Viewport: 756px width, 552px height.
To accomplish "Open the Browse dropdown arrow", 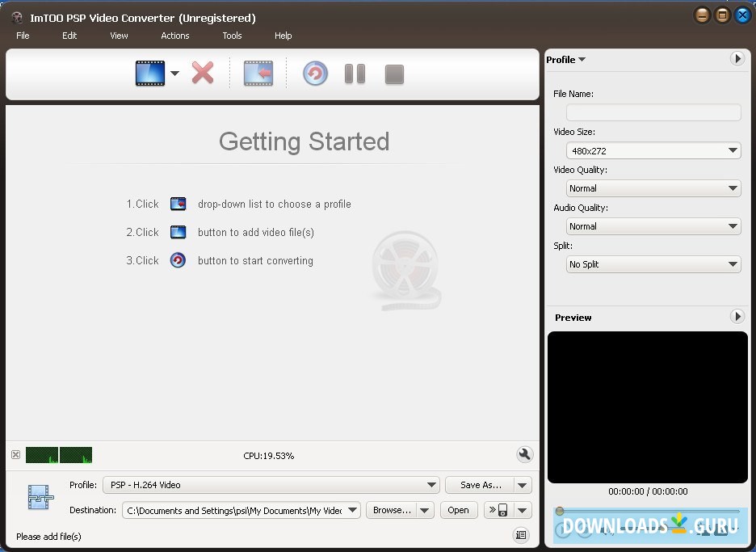I will point(425,510).
